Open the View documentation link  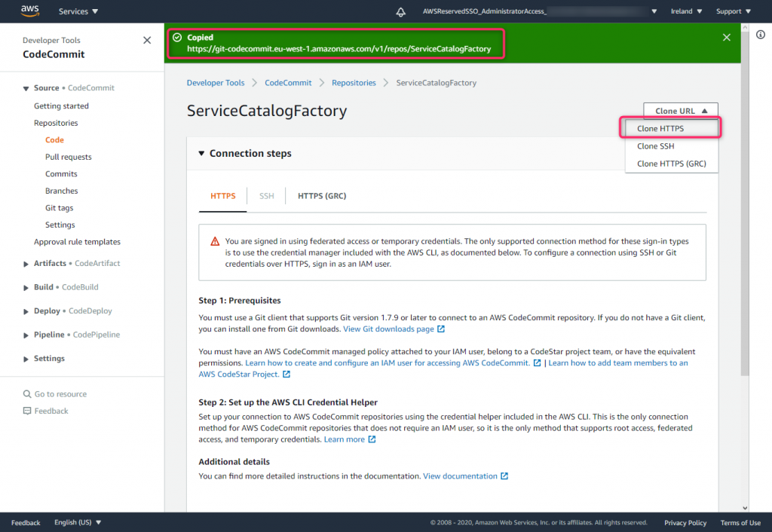(x=460, y=476)
